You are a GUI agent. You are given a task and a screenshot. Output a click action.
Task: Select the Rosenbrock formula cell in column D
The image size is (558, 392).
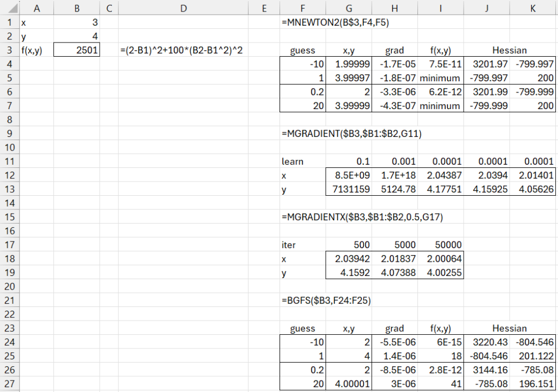(183, 50)
